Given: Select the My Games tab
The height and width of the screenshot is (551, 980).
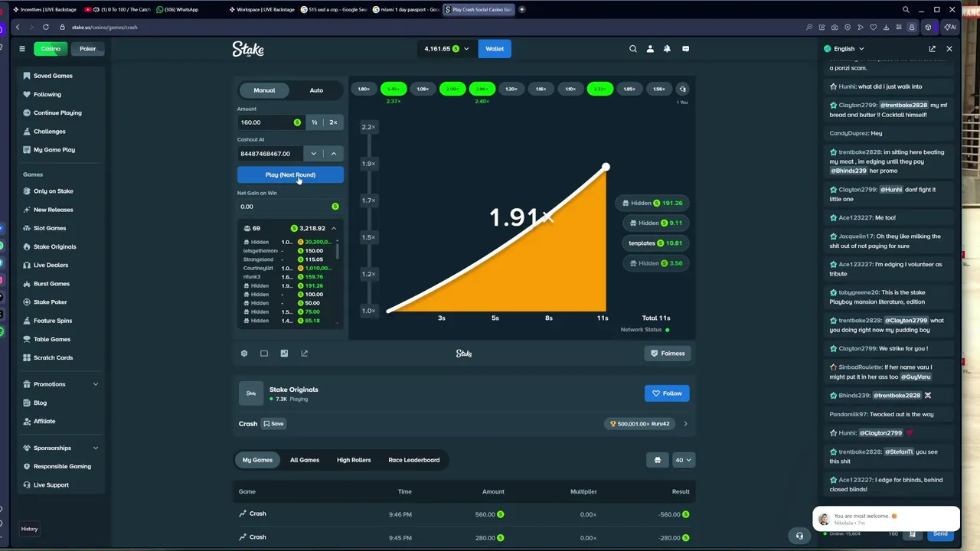Looking at the screenshot, I should point(257,460).
